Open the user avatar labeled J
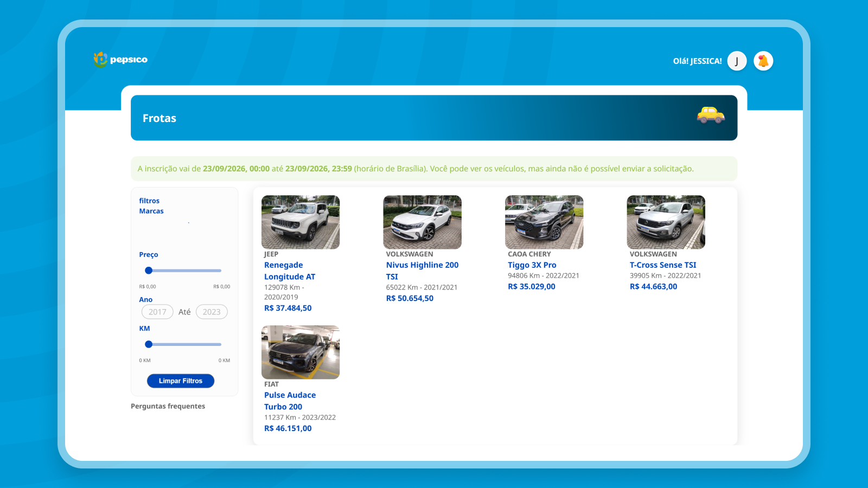 point(737,61)
